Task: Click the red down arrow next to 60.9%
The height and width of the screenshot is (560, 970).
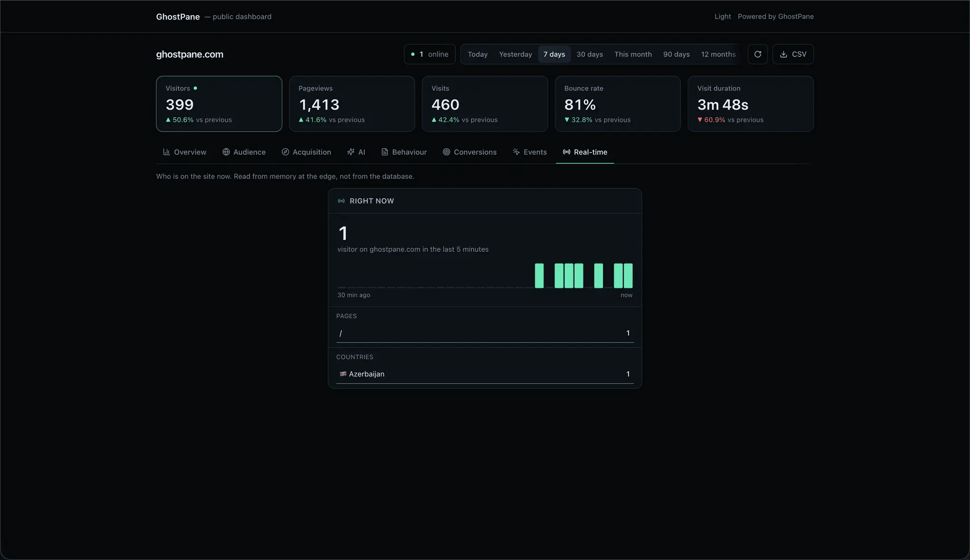Action: [x=700, y=120]
